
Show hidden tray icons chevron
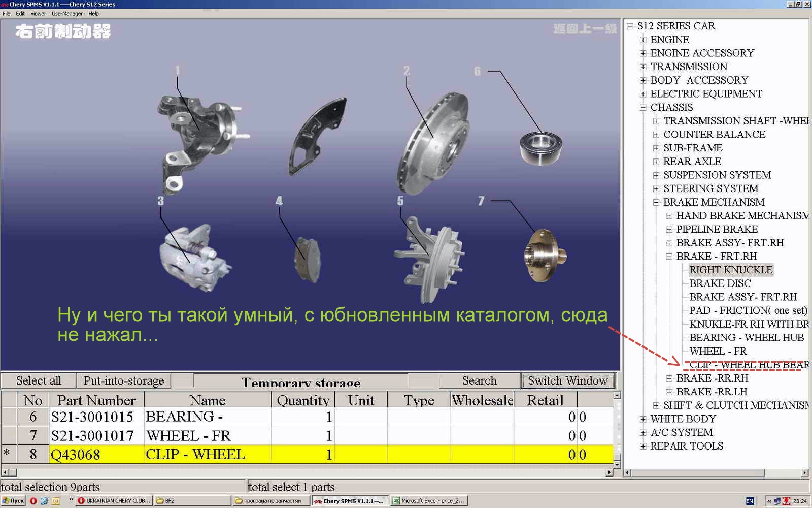pos(769,501)
